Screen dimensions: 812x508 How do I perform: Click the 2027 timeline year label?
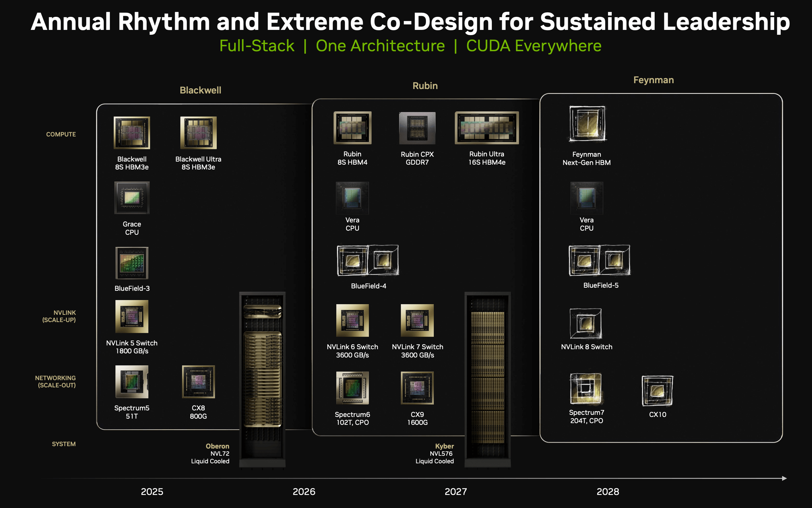tap(455, 492)
